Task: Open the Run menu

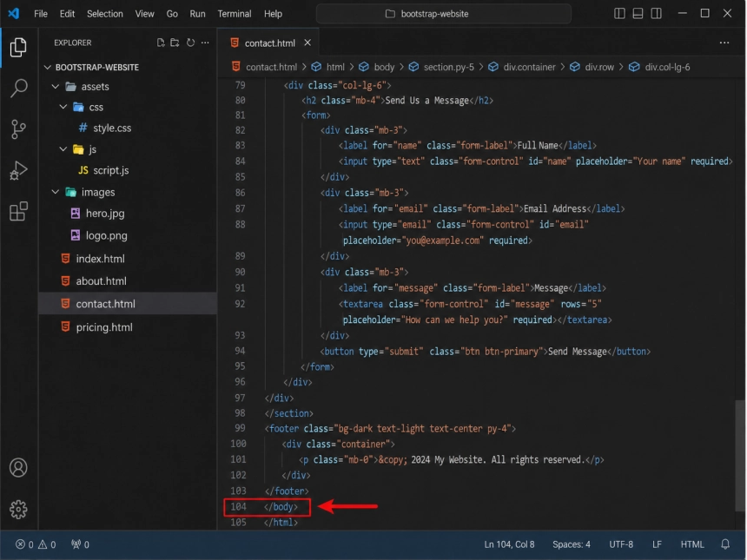Action: (x=197, y=14)
